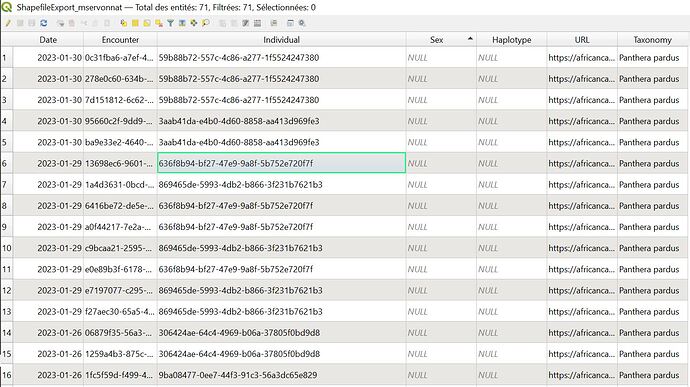Click Encounter cell a0f44217-7e2a-...
The height and width of the screenshot is (387, 690).
point(120,227)
